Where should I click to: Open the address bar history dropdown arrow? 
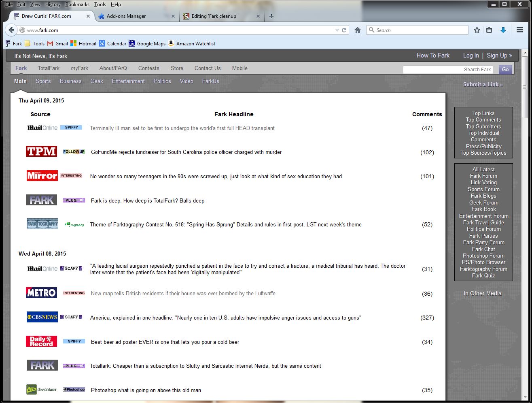click(337, 30)
